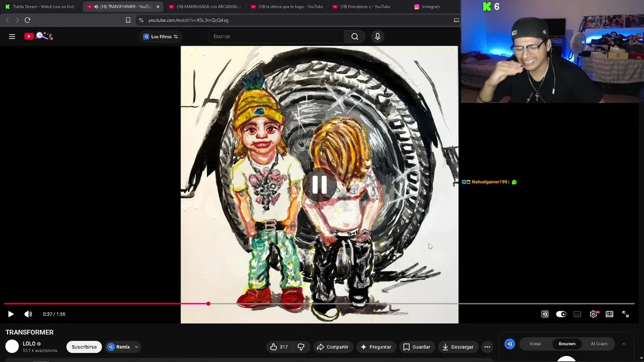Dislike the TRANSFORMER video
The image size is (644, 362).
point(301,347)
